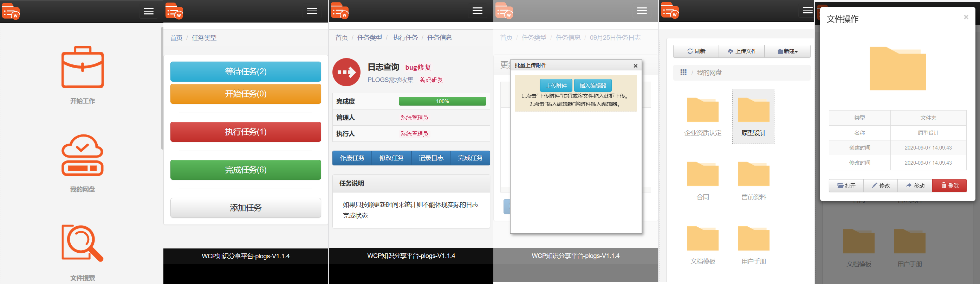Select the 修改任务 action

tap(391, 158)
